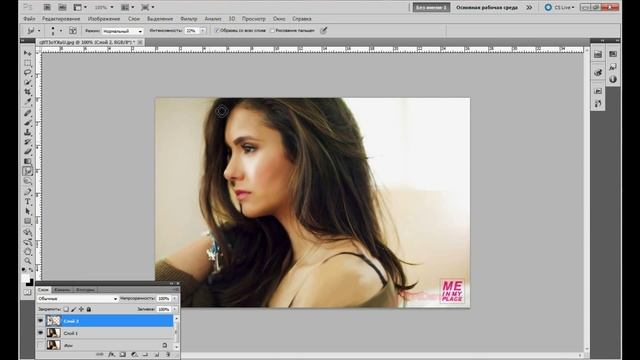
Task: Close the document tab
Action: point(140,42)
